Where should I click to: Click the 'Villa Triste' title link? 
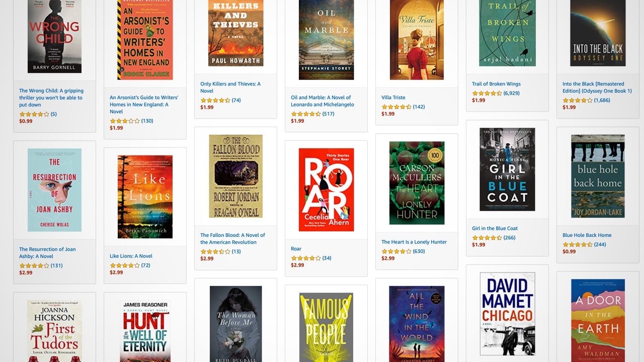[x=393, y=98]
